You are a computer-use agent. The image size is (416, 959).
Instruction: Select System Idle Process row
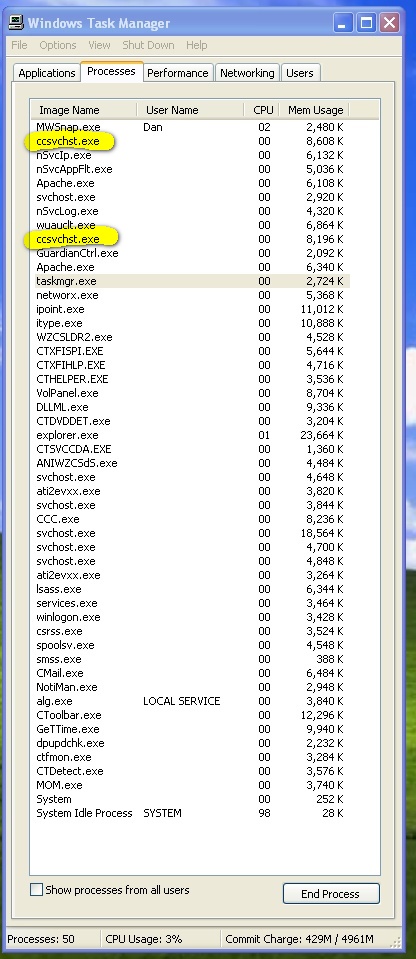191,813
